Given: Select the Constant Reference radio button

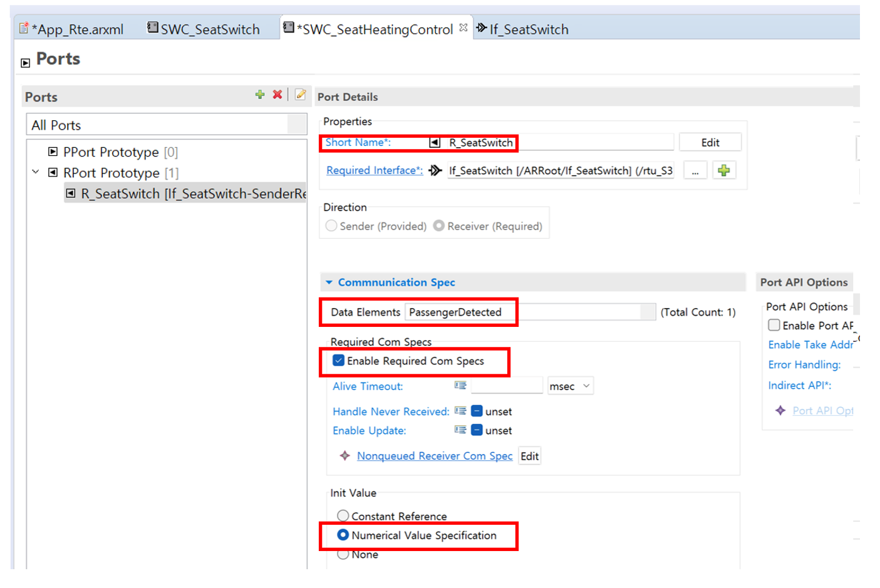Looking at the screenshot, I should pyautogui.click(x=343, y=516).
